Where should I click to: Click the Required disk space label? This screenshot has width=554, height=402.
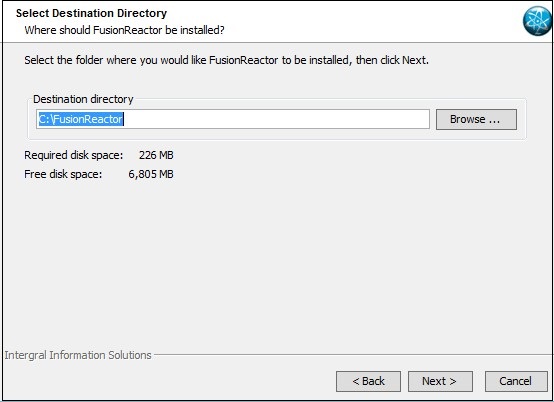[x=73, y=155]
